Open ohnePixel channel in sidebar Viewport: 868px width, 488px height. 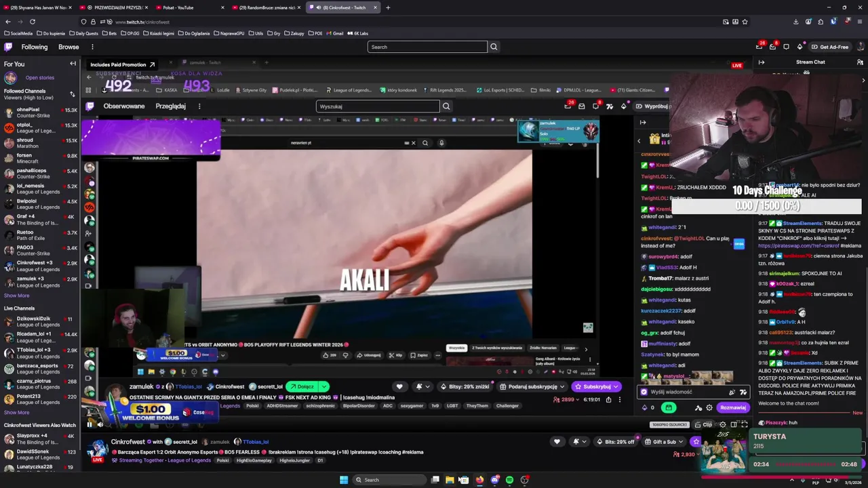[x=40, y=113]
